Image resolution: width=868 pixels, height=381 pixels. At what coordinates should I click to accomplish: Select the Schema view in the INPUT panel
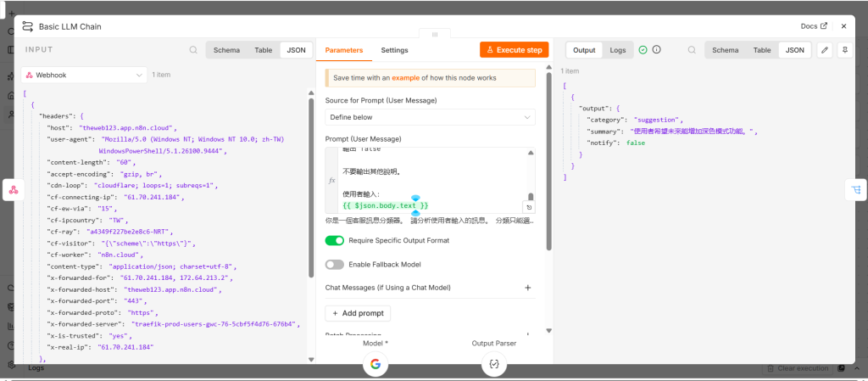226,50
